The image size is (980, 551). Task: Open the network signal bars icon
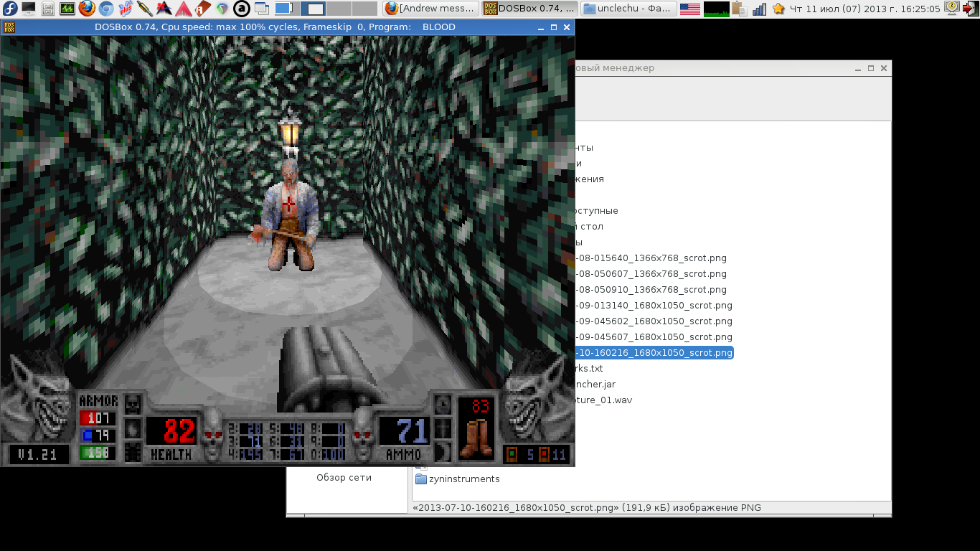pos(759,9)
